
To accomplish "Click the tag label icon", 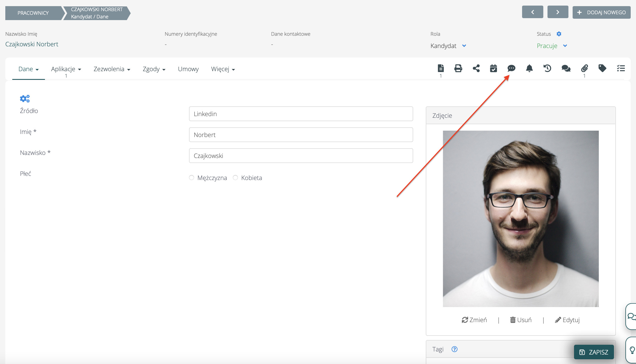I will (x=602, y=68).
